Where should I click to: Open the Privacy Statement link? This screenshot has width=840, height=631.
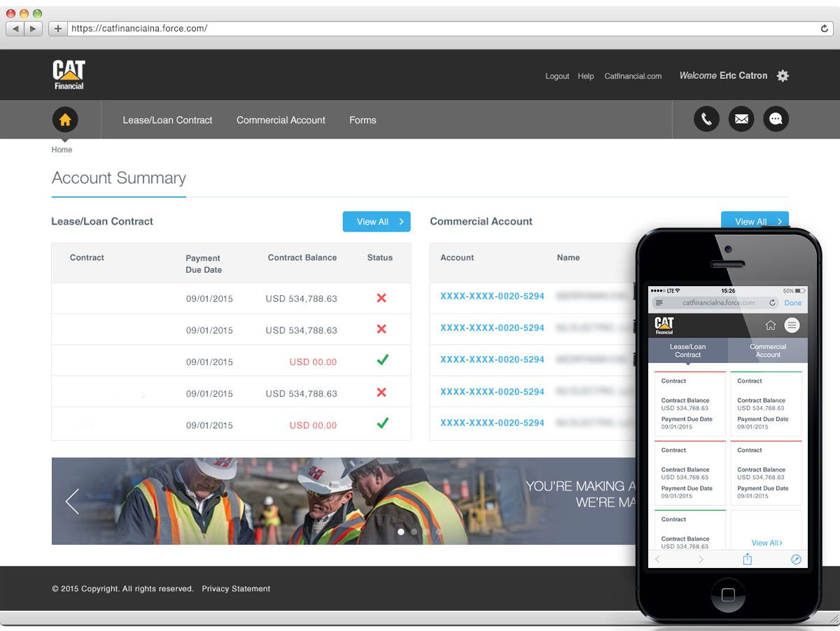click(x=236, y=589)
